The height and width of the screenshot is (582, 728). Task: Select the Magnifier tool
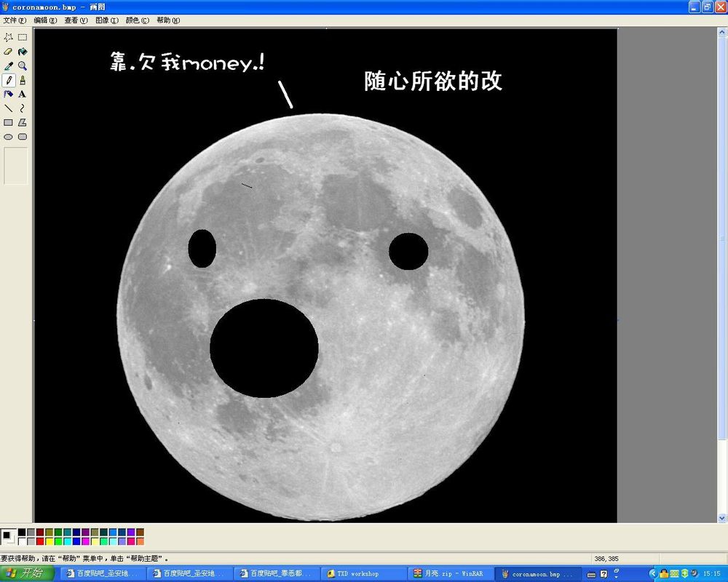(23, 66)
